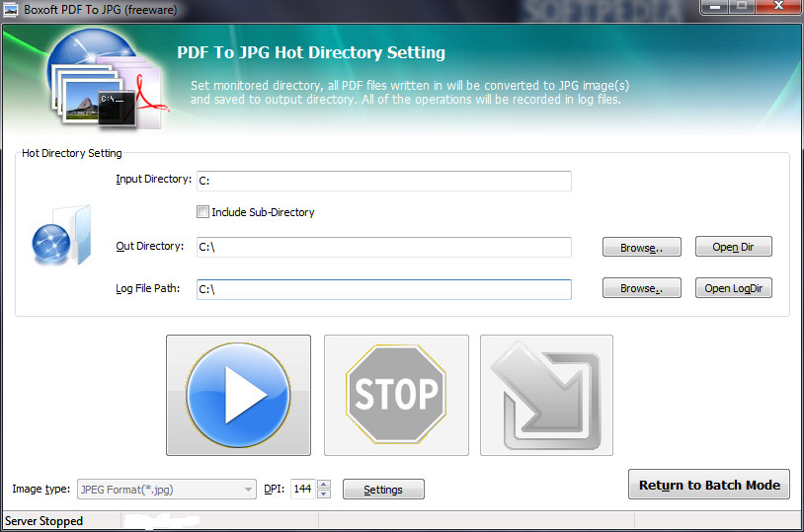Click the Boxoft title bar app icon
This screenshot has height=532, width=804.
point(10,10)
